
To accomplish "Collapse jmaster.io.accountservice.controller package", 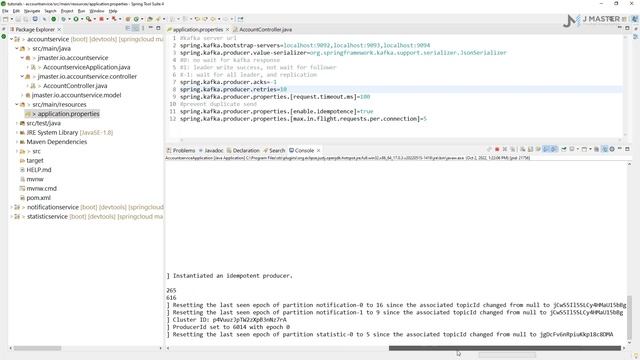I will pyautogui.click(x=22, y=76).
